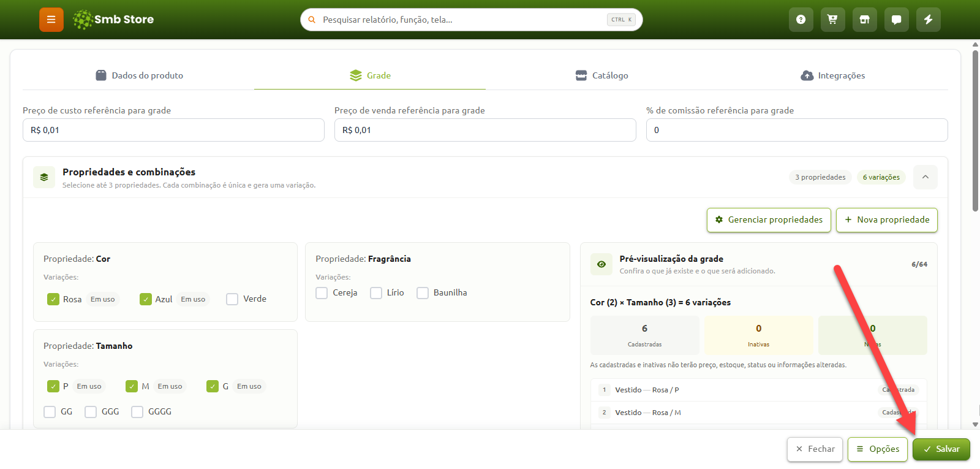Click the search bar Pesquisar relatório
Screen dimensions: 980x469
[x=472, y=20]
